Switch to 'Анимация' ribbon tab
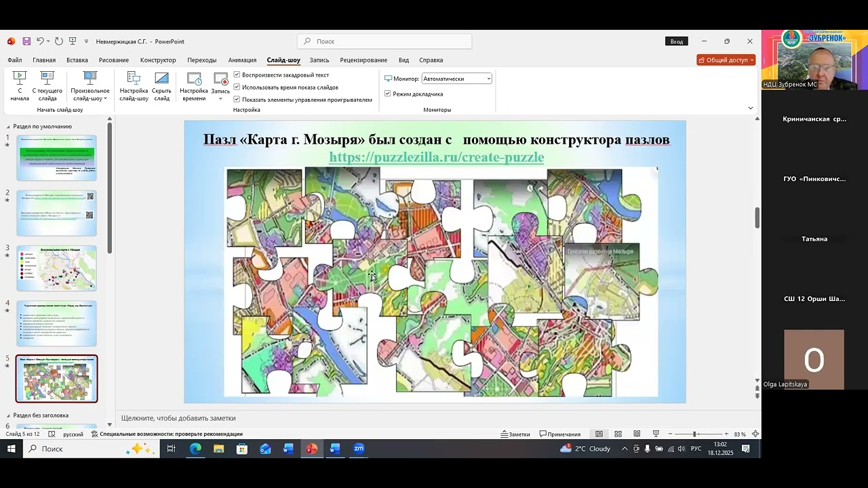 tap(242, 60)
